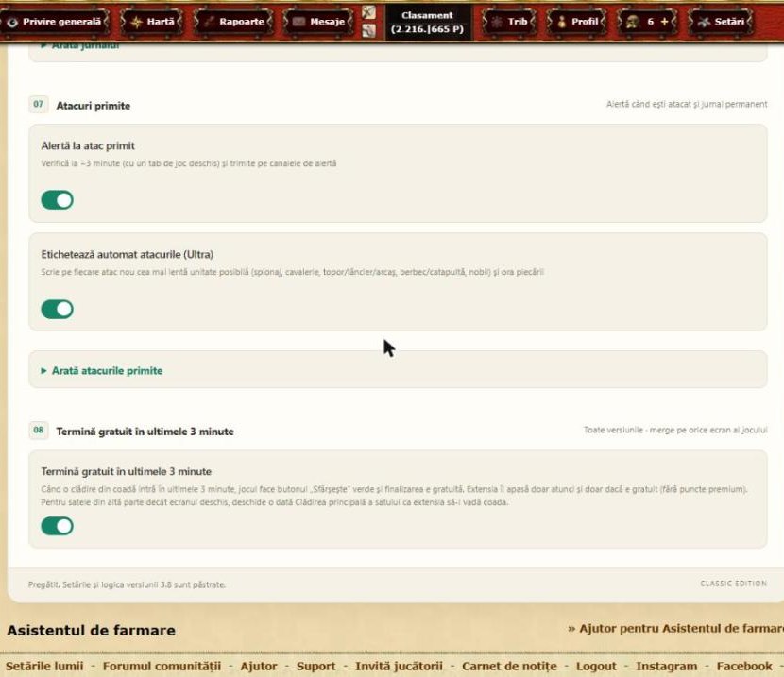Image resolution: width=784 pixels, height=677 pixels.
Task: Open the Instagram footer link
Action: tap(667, 666)
